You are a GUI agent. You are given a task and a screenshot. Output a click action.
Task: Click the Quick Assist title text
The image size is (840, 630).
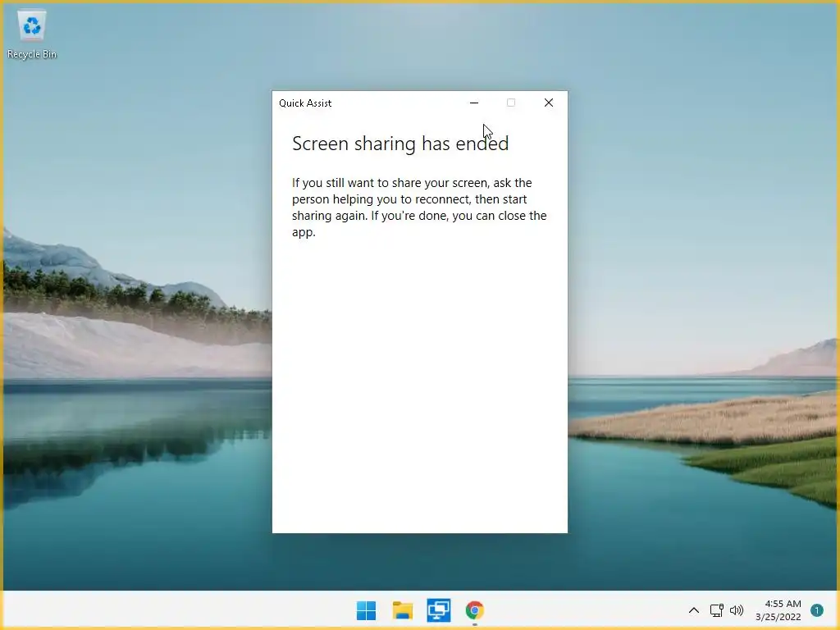305,103
